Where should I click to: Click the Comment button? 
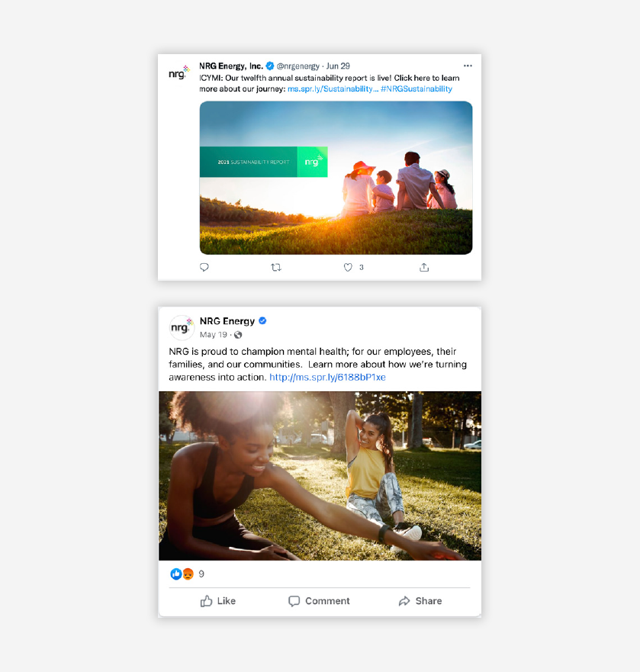pos(319,601)
